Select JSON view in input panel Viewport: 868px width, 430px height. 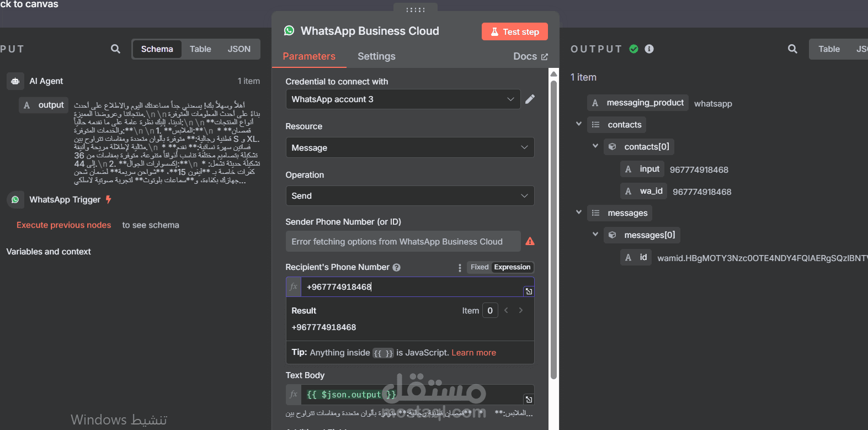click(x=239, y=49)
